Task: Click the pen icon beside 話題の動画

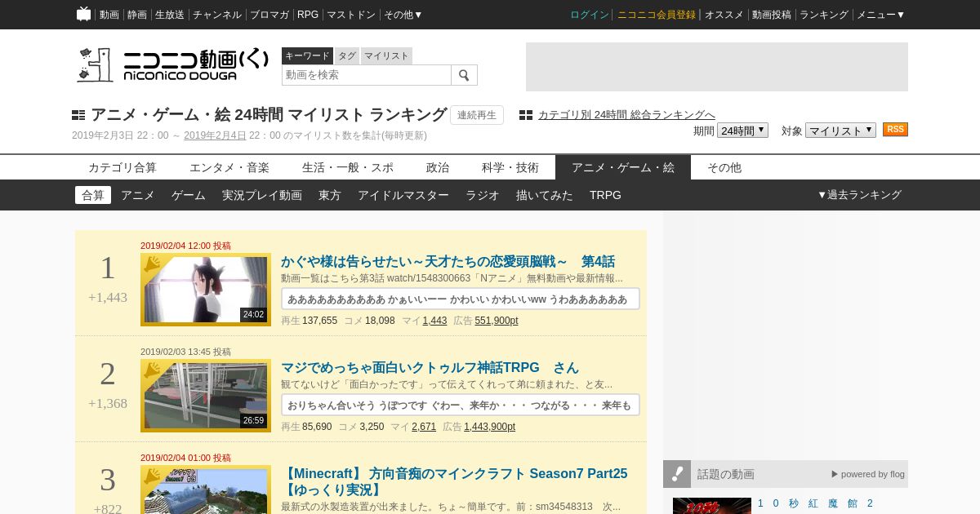Action: pyautogui.click(x=677, y=474)
